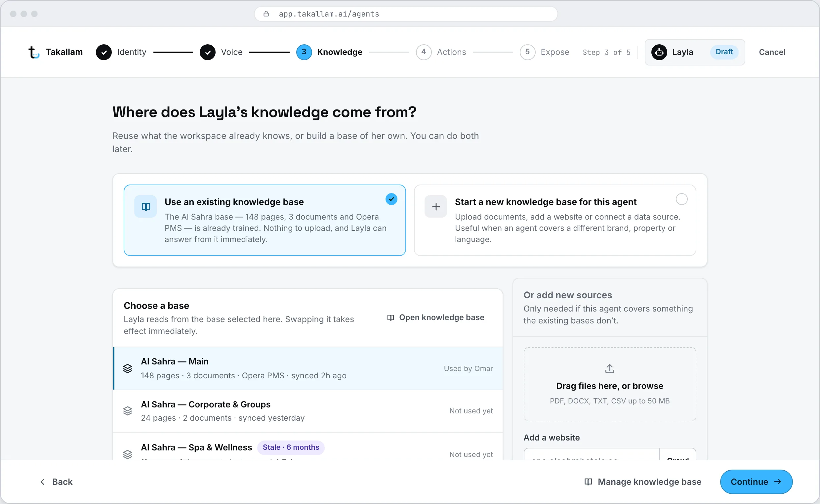Click the Voice step checkmark circle

click(207, 52)
